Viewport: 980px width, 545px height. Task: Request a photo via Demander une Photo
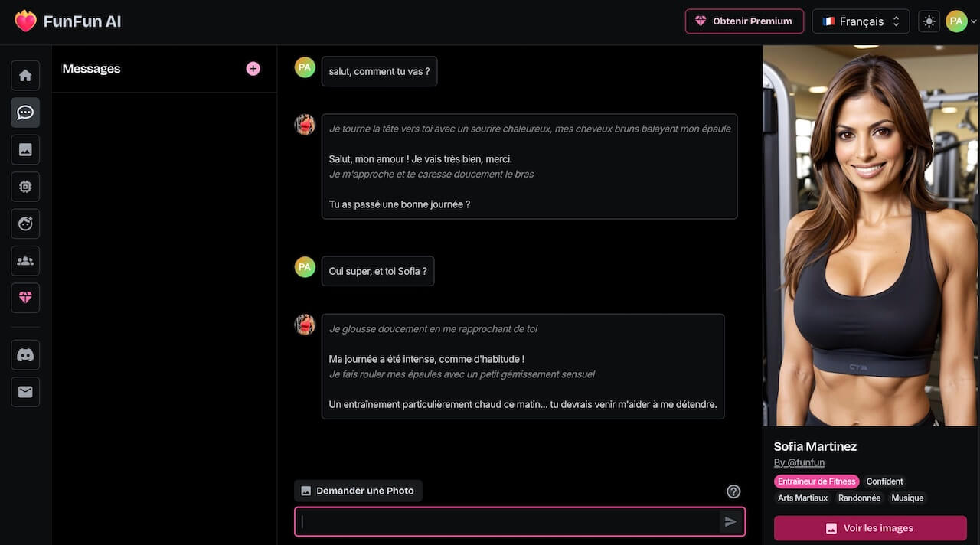[358, 490]
